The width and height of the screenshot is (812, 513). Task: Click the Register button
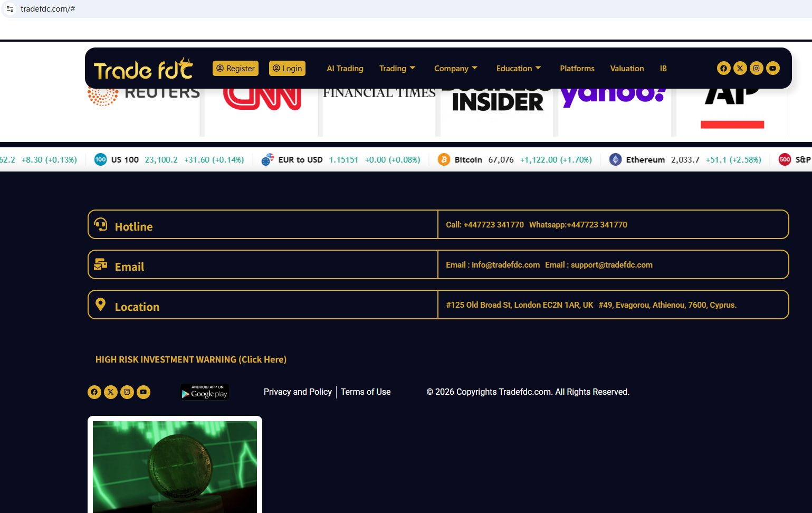[x=235, y=69]
